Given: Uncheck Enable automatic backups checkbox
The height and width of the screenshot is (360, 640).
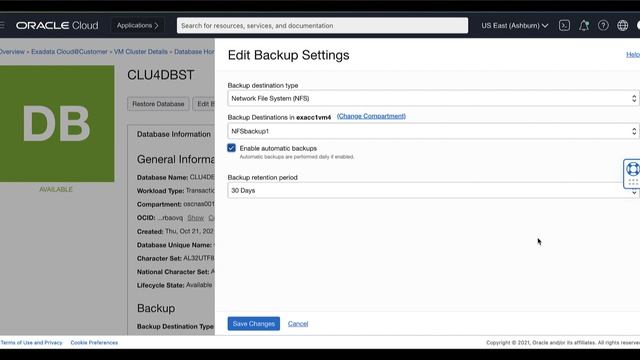Looking at the screenshot, I should 231,148.
